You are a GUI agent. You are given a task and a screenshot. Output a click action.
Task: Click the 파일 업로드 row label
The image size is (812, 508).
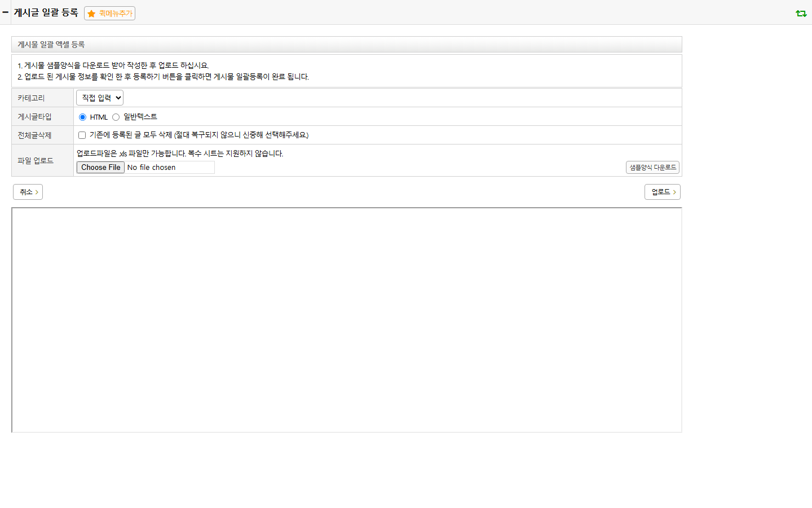pyautogui.click(x=35, y=160)
